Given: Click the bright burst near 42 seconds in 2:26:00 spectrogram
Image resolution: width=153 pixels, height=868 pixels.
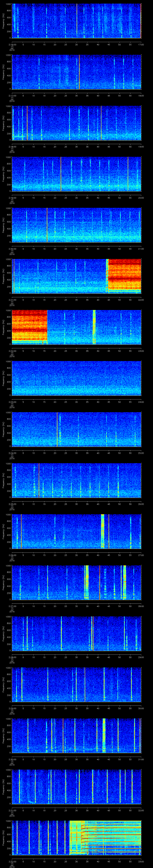Looking at the screenshot, I should coord(102,531).
